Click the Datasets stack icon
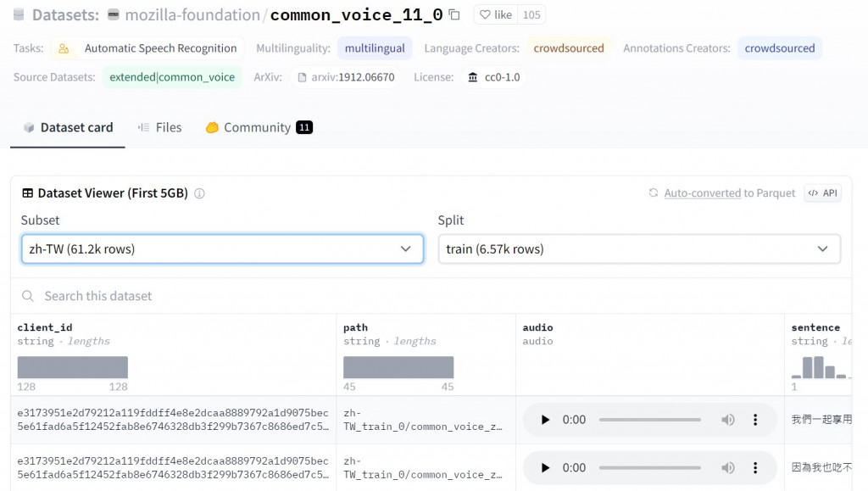 (19, 15)
